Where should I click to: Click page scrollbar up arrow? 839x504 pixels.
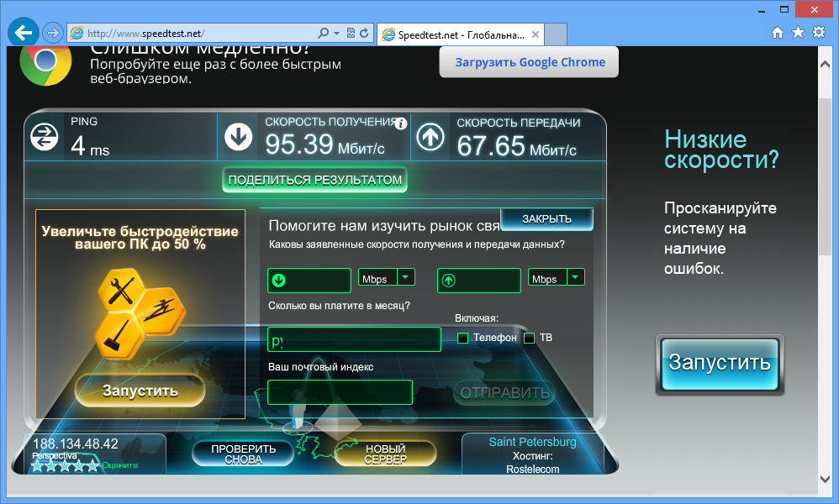click(825, 64)
